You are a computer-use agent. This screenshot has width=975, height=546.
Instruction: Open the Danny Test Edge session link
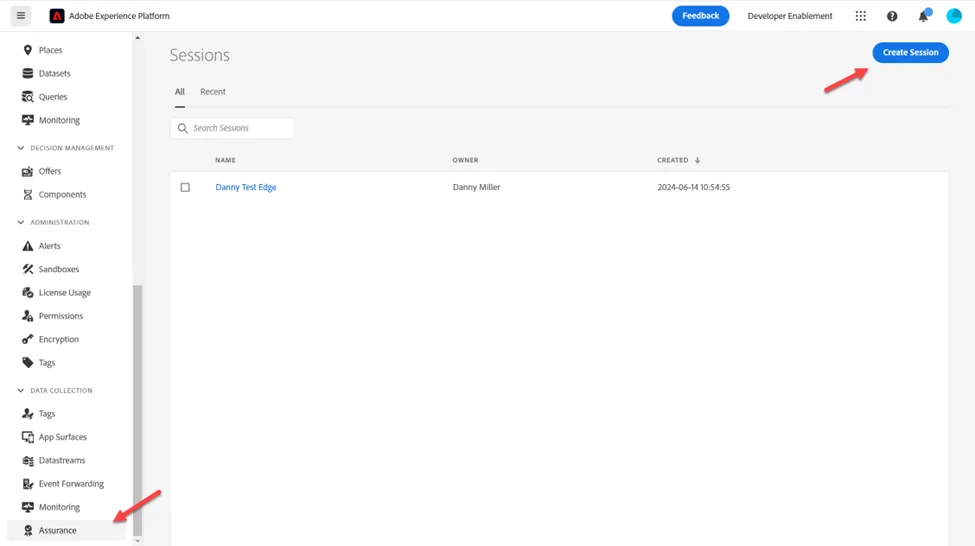coord(246,187)
